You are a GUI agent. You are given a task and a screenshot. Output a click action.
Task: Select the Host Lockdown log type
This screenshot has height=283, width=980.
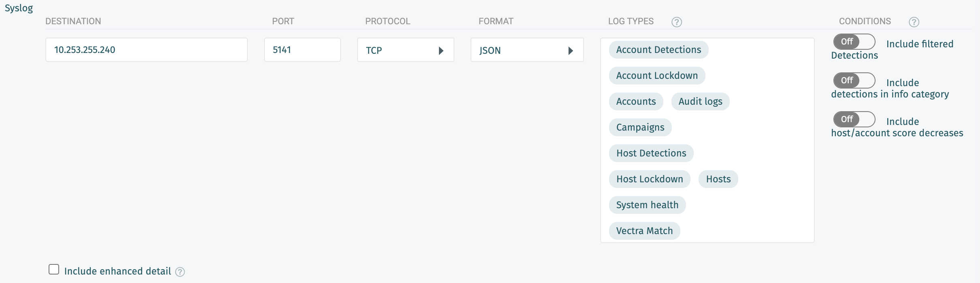tap(649, 179)
